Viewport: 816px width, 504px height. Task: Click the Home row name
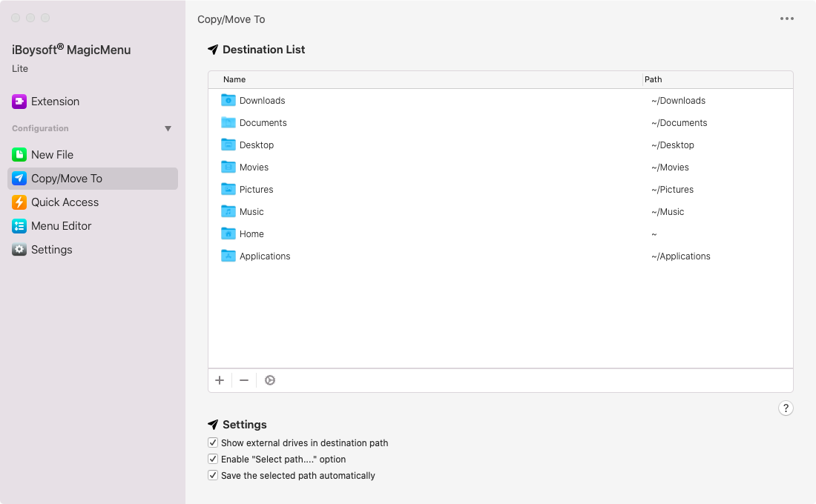251,234
